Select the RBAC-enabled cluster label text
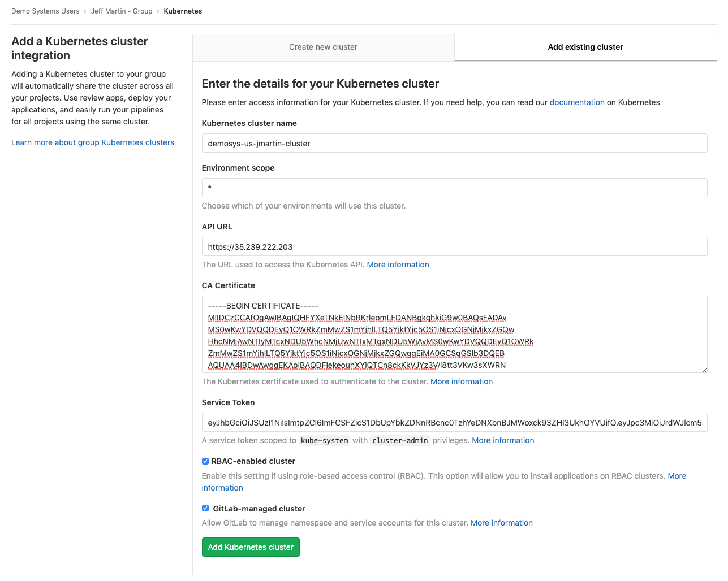 253,461
